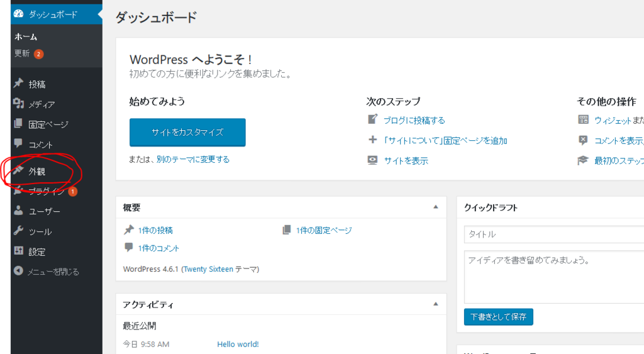Screen dimensions: 644x354
Task: Click the write icon next to ブログに投稿する
Action: (x=372, y=119)
